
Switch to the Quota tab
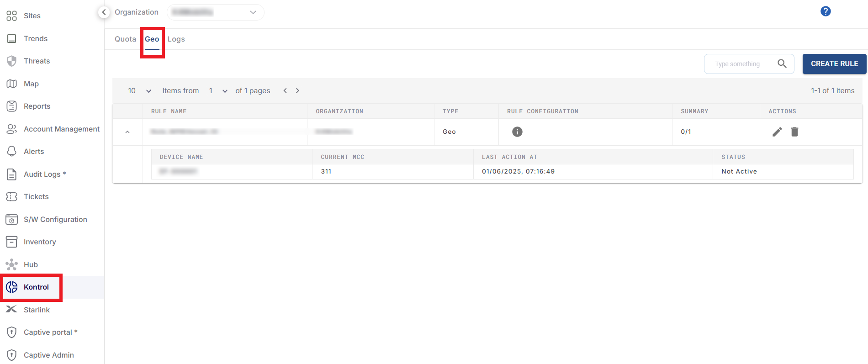[x=125, y=39]
